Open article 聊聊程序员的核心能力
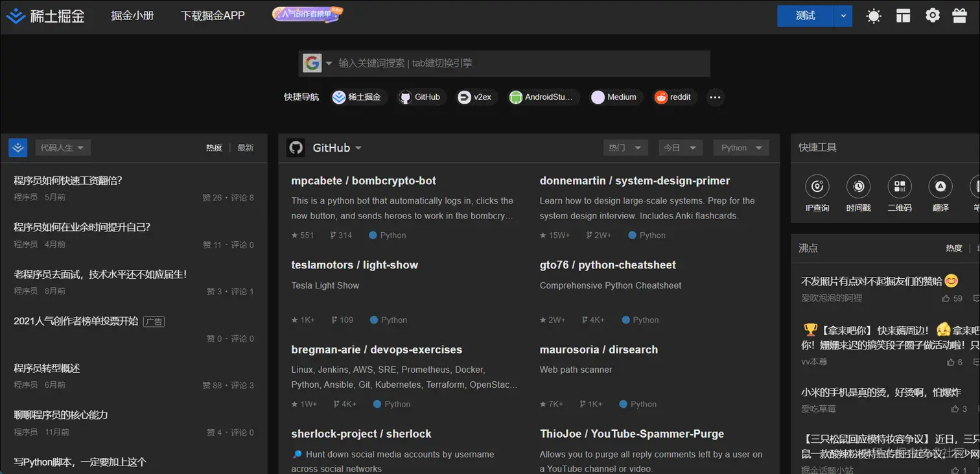This screenshot has width=980, height=474. tap(61, 415)
